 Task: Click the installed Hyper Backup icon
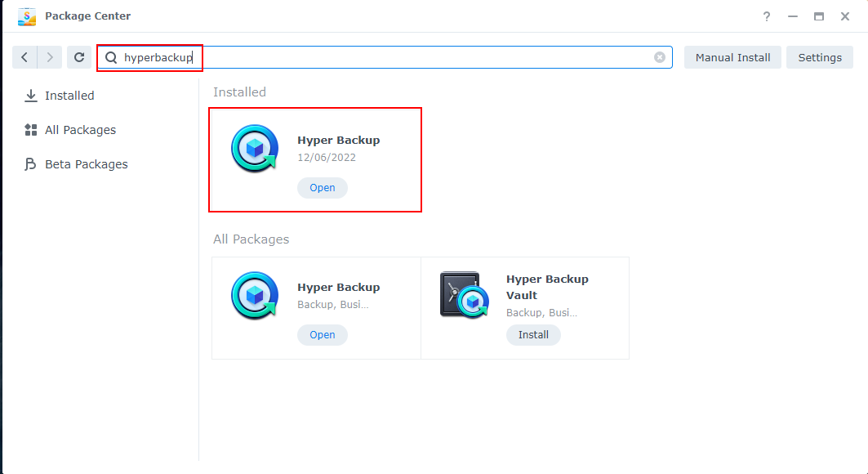click(x=254, y=148)
